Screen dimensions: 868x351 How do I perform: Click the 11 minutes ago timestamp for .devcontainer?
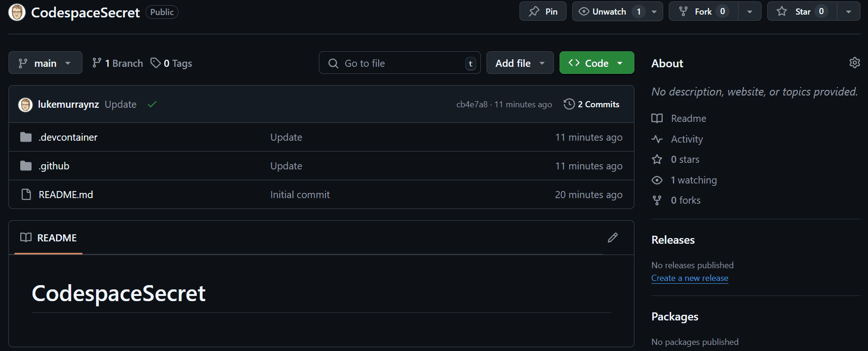tap(589, 137)
